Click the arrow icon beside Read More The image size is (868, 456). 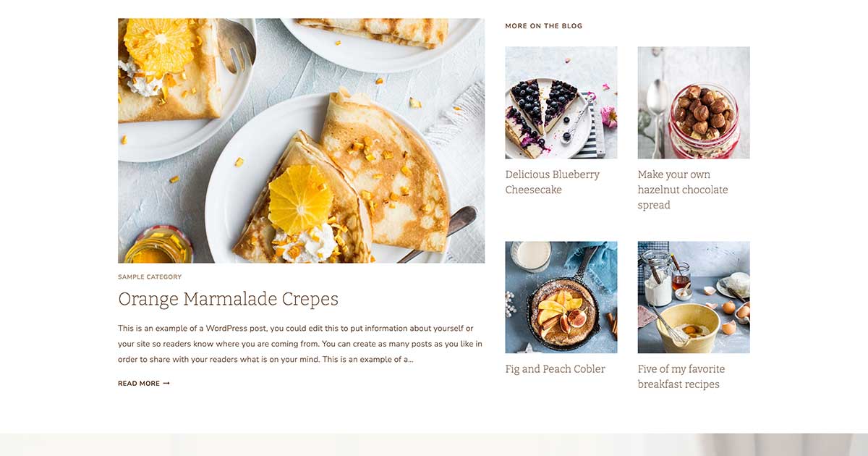(x=166, y=384)
